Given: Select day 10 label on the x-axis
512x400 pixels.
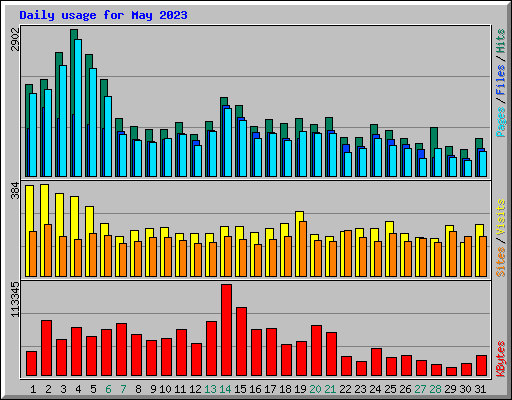Looking at the screenshot, I should 165,389.
